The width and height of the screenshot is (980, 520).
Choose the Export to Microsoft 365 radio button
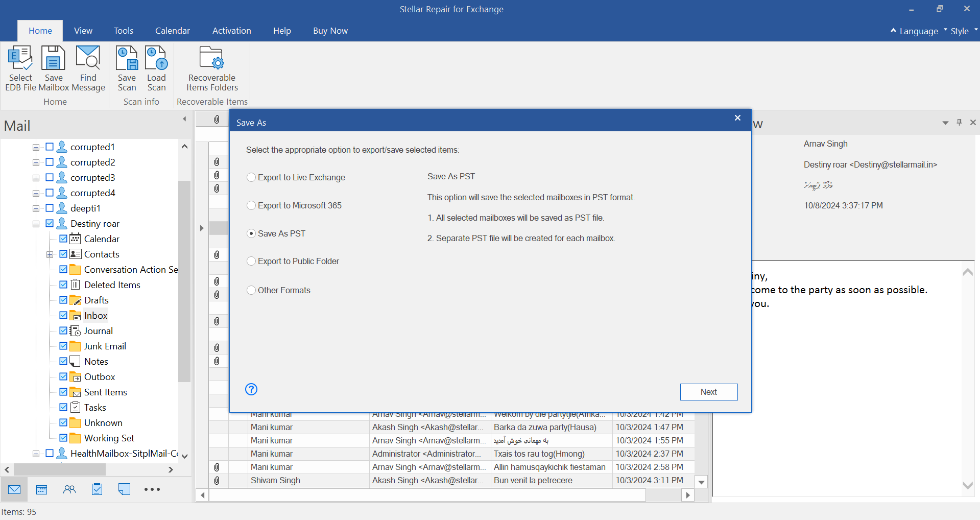pos(251,205)
